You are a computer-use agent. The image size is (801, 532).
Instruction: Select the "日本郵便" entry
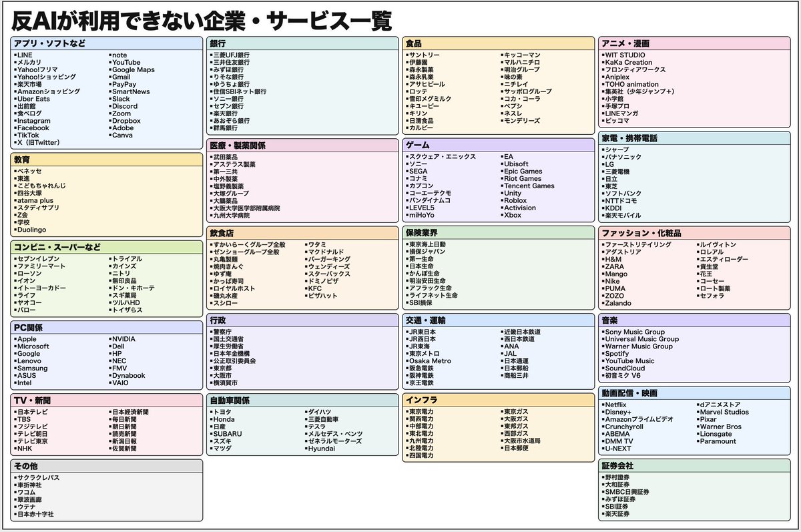pyautogui.click(x=517, y=448)
